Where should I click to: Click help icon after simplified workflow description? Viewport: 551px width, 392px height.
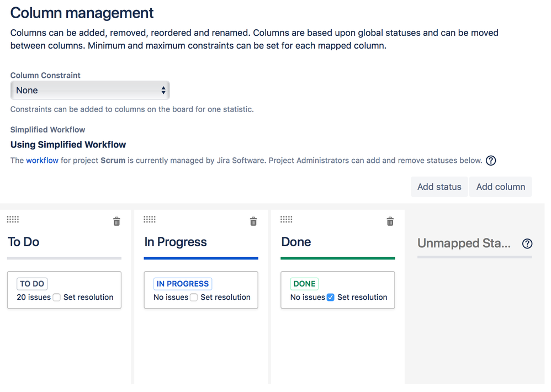(x=491, y=161)
